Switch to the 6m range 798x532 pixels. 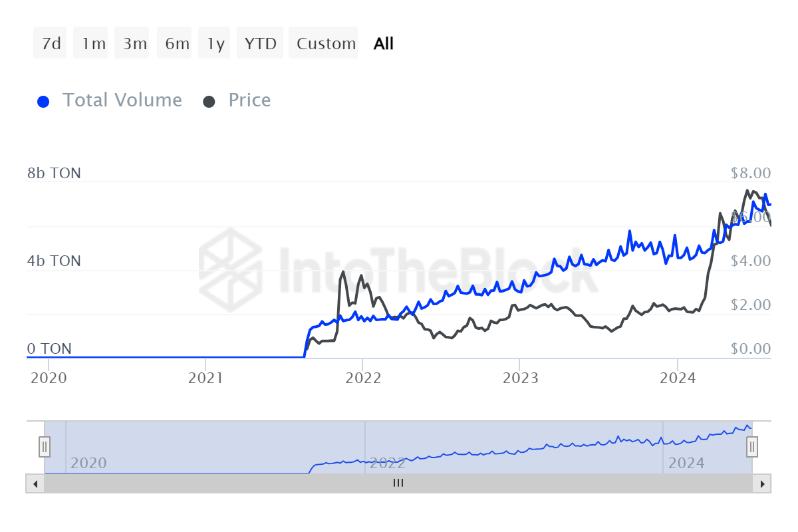(x=176, y=44)
